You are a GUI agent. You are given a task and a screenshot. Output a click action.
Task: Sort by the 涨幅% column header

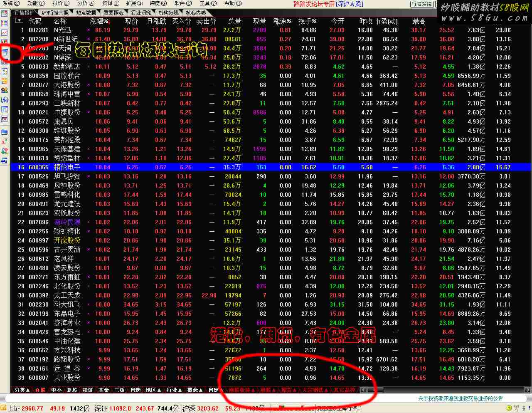(x=100, y=21)
